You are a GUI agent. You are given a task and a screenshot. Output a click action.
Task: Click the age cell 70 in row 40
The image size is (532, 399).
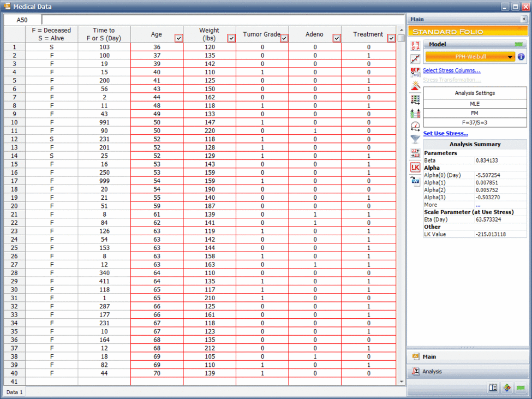click(x=157, y=373)
